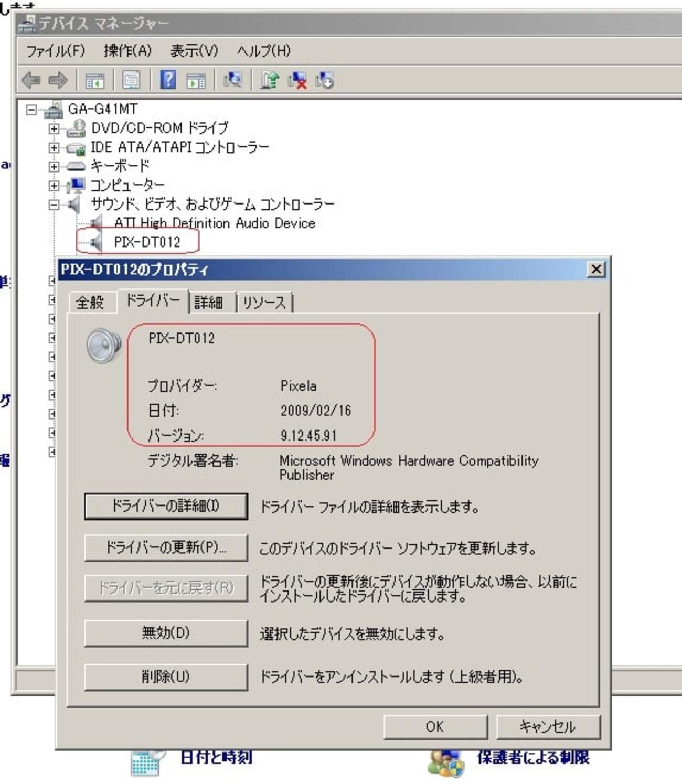Click the PIX-DT012 name in dialog
Viewport: 682px width, 784px height.
click(x=182, y=338)
